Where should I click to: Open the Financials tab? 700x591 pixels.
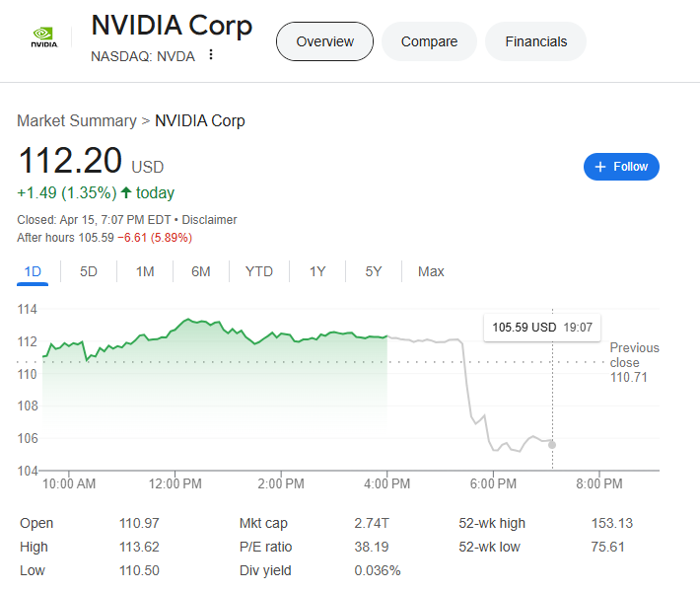click(535, 41)
